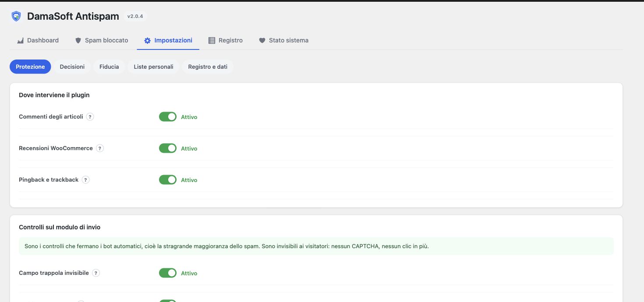Open help for Recensioni WooCommerce
644x302 pixels.
pos(100,148)
